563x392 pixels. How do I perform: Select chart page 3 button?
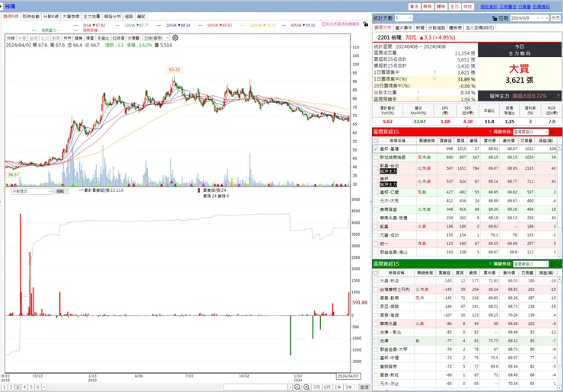click(17, 387)
